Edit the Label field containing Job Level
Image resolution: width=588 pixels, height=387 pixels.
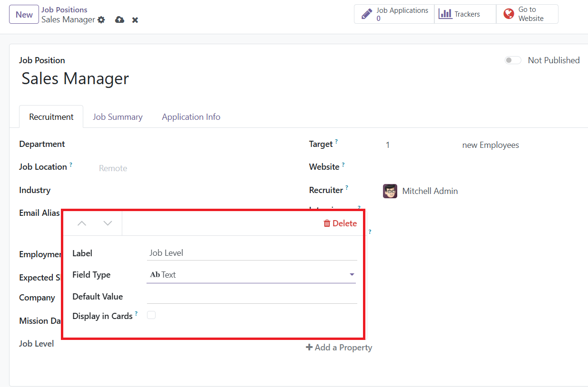(252, 253)
